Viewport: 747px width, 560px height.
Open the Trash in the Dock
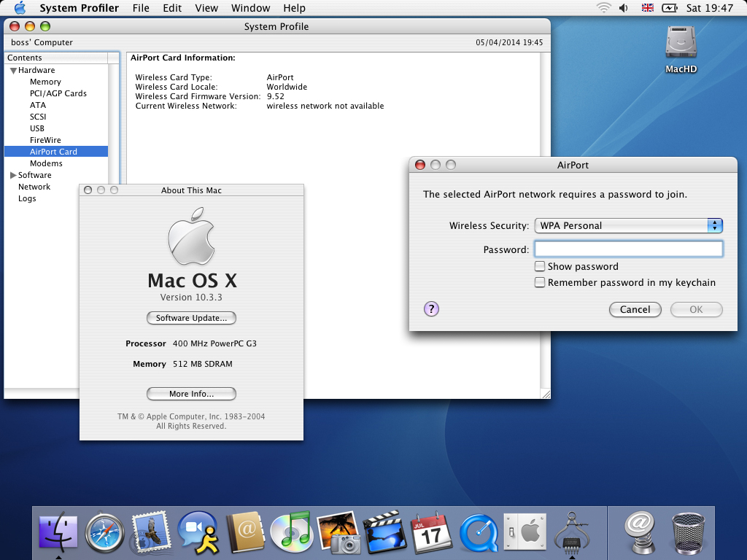[x=688, y=532]
